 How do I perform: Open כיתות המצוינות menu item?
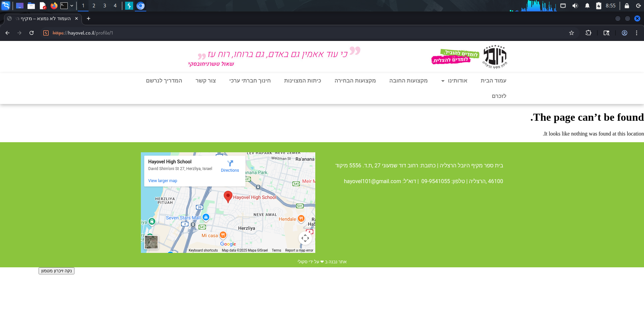(303, 80)
